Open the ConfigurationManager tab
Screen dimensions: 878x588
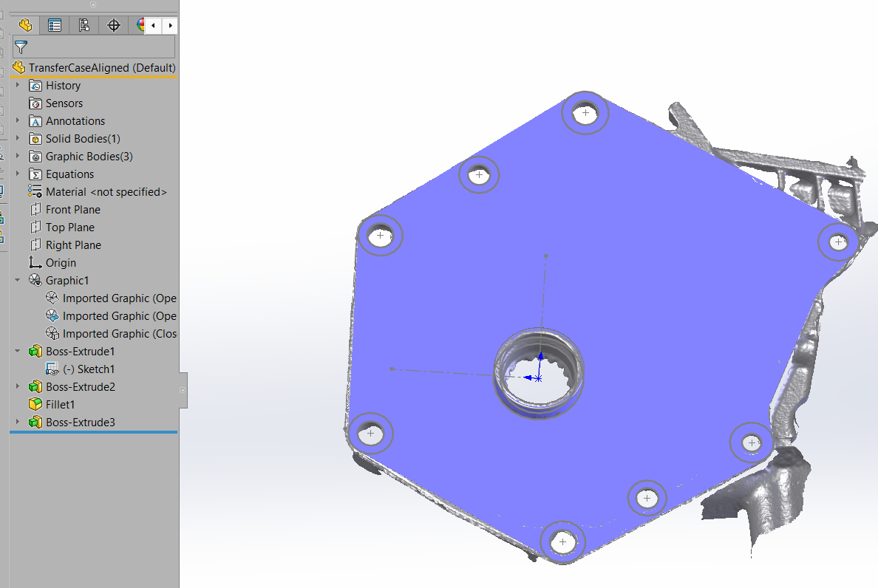coord(84,25)
